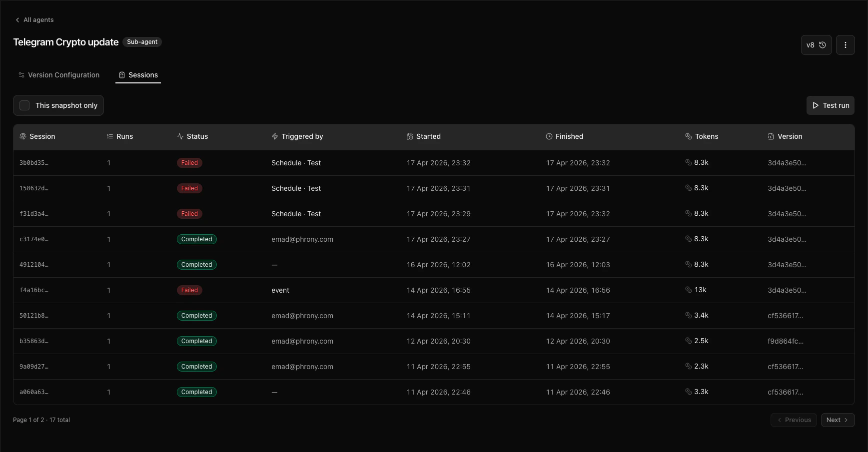Open session 158632d…

[x=34, y=188]
